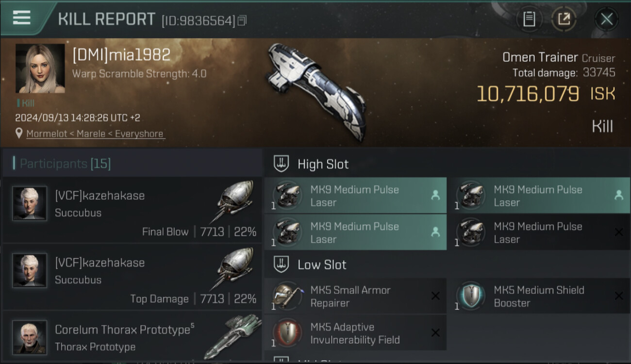Image resolution: width=631 pixels, height=364 pixels.
Task: Select Corelum Thorax Prototype participant
Action: tap(132, 337)
